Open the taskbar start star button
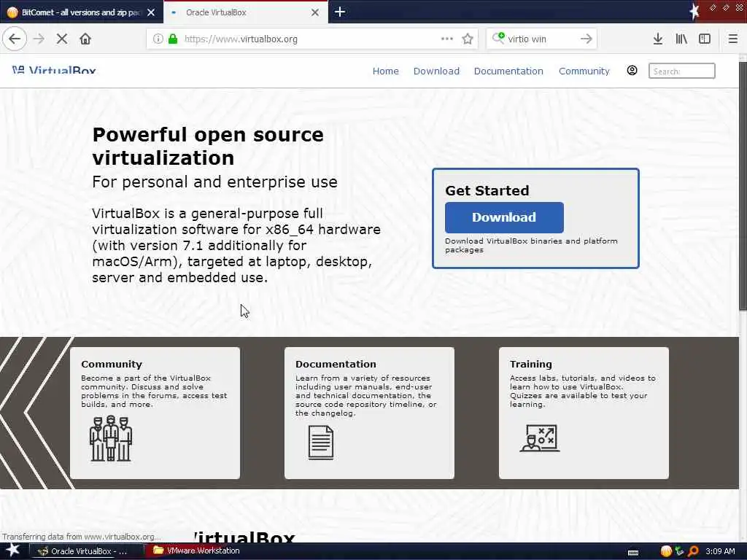This screenshot has height=560, width=747. [12, 551]
